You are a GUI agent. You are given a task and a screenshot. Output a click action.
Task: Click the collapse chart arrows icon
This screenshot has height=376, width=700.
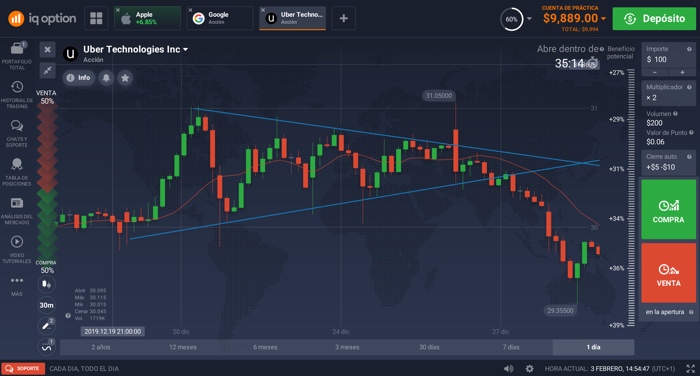coord(47,70)
